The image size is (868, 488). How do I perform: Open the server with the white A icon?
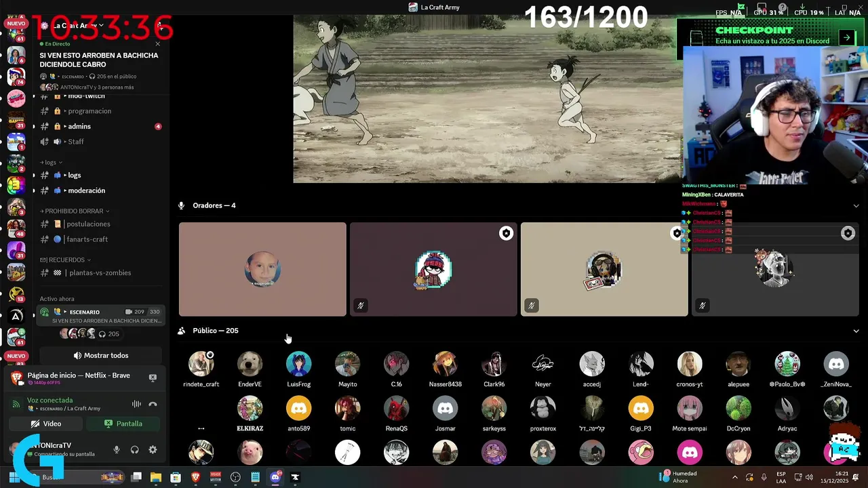pyautogui.click(x=16, y=315)
